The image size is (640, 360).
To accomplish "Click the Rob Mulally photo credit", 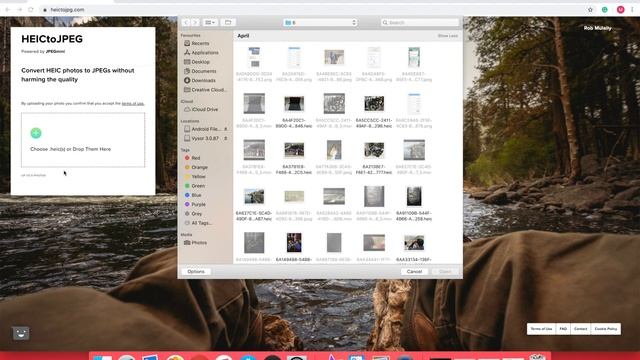I will coord(598,28).
